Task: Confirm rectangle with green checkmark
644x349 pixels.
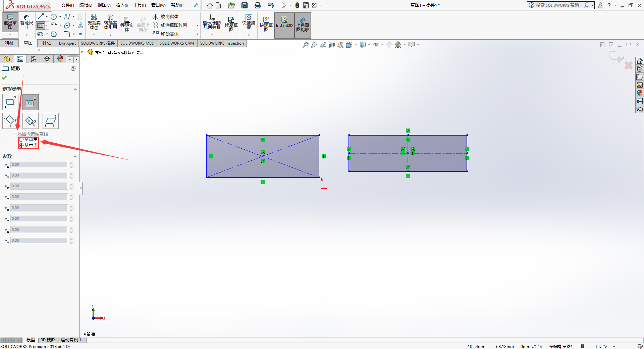Action: (4, 78)
